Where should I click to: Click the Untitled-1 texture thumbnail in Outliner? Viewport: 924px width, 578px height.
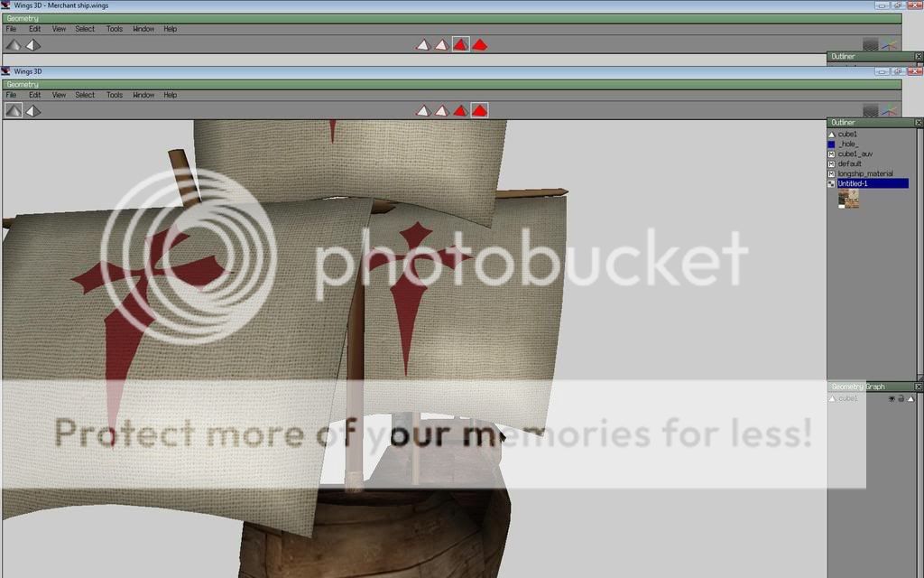click(848, 199)
